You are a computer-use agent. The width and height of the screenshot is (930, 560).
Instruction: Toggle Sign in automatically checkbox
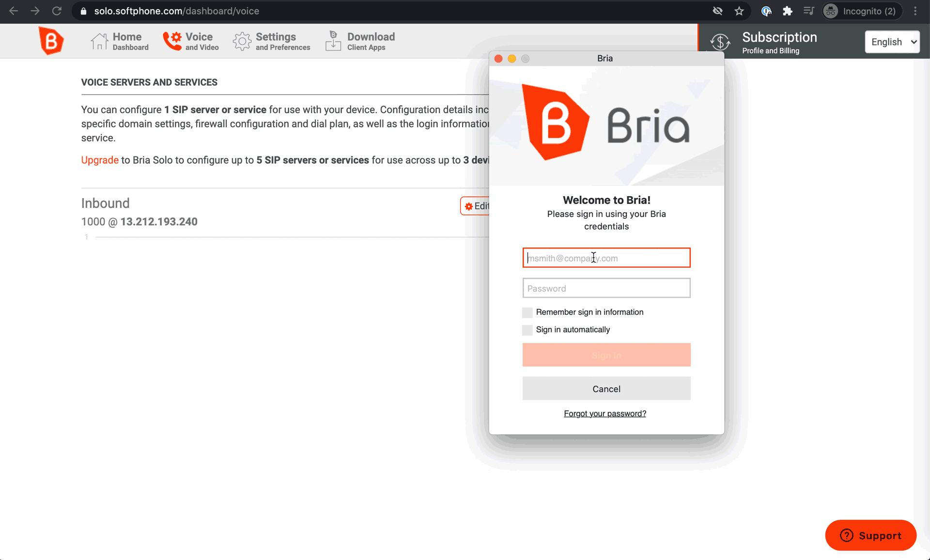click(x=527, y=329)
